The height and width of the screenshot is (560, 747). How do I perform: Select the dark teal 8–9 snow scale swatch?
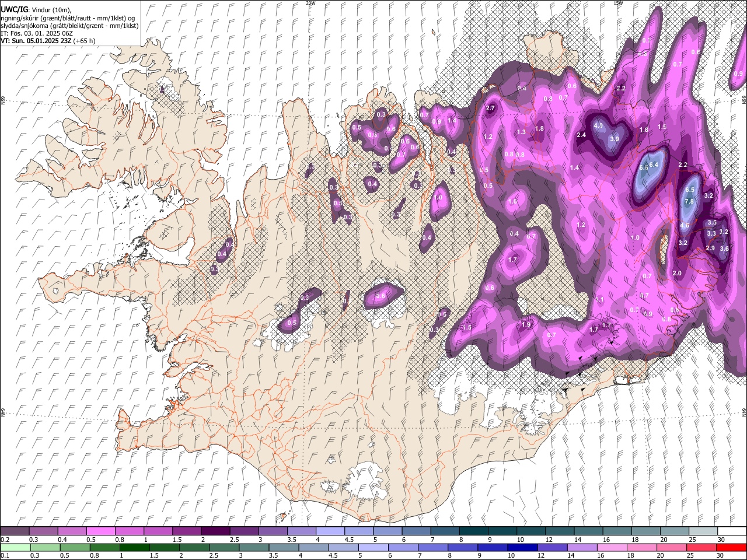(473, 531)
